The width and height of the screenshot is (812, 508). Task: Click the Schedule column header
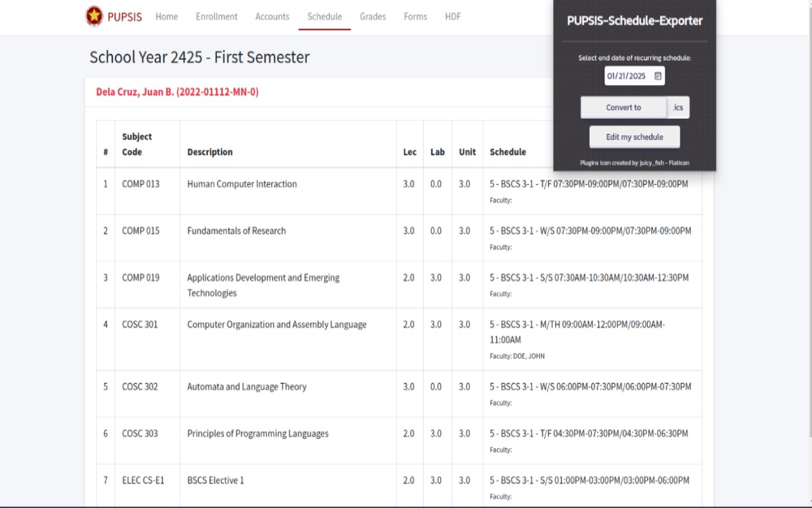click(508, 152)
